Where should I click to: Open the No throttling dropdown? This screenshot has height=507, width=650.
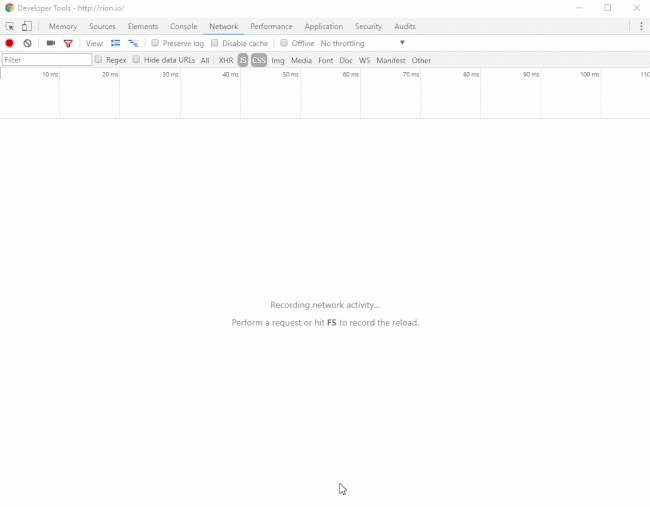[362, 43]
